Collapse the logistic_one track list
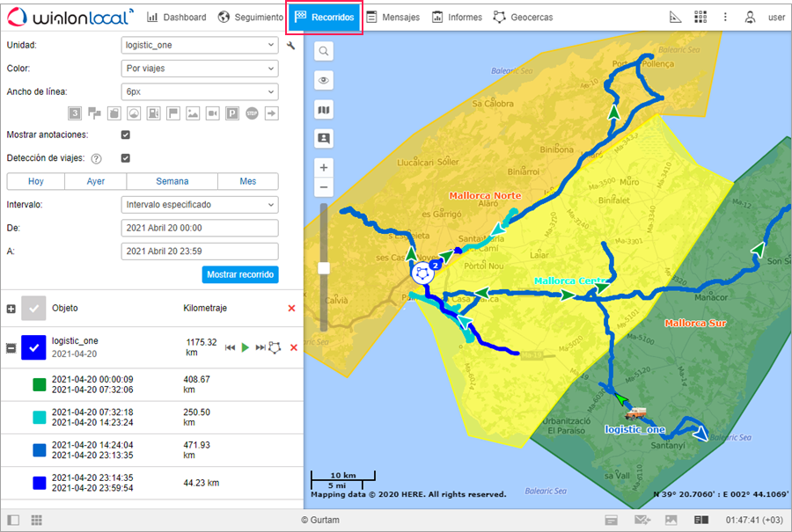Viewport: 792px width, 532px height. 11,348
